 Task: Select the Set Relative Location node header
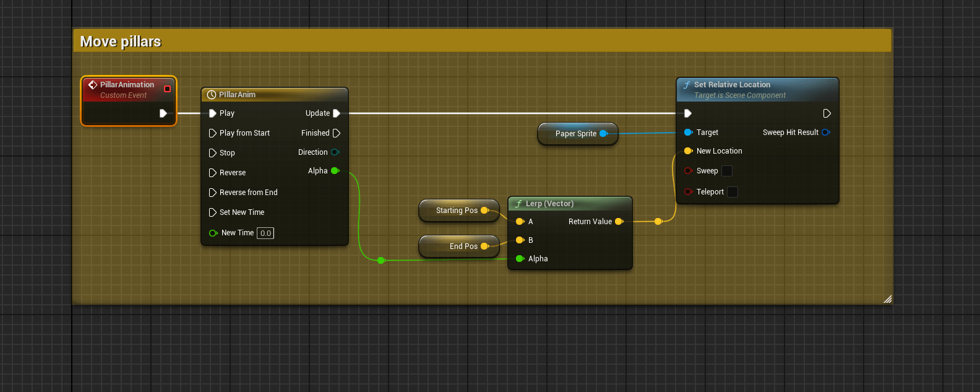coord(758,90)
